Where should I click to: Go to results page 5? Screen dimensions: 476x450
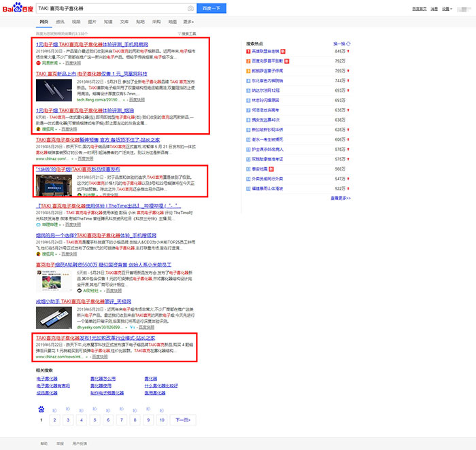coord(95,420)
